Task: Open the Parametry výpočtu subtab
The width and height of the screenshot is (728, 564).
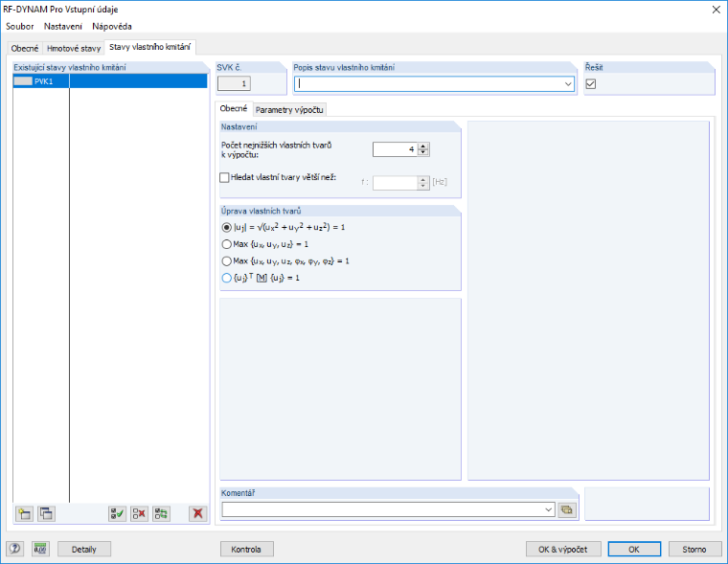Action: [x=289, y=110]
